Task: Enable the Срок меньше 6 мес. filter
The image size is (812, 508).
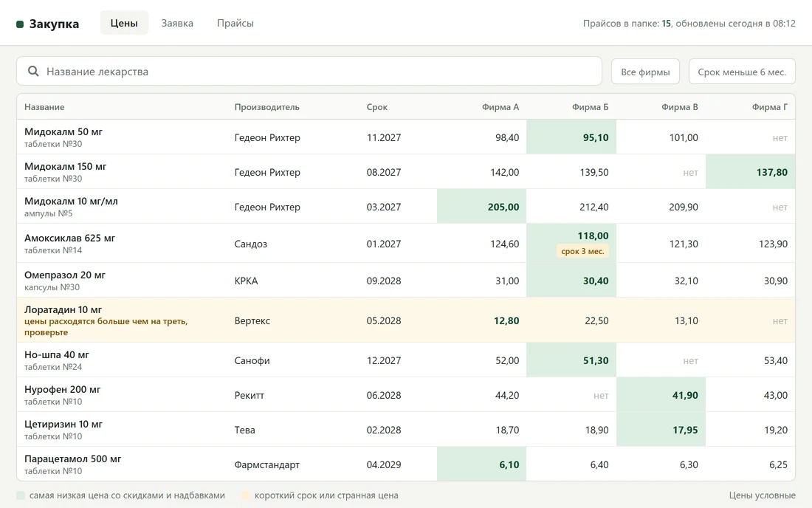Action: 742,72
